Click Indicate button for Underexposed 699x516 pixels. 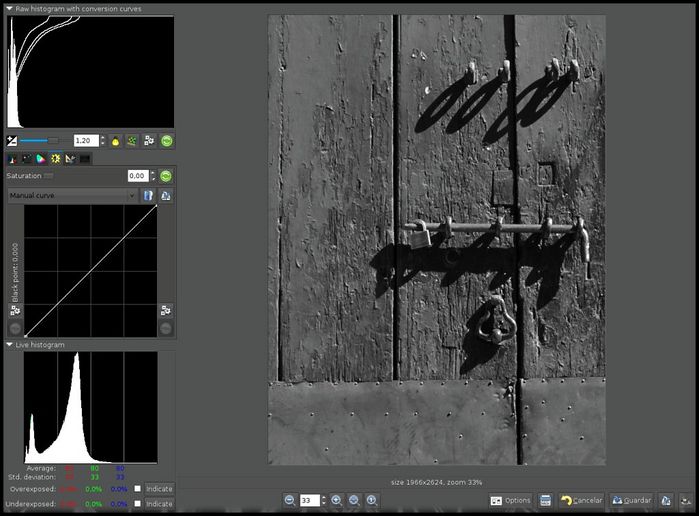tap(159, 504)
